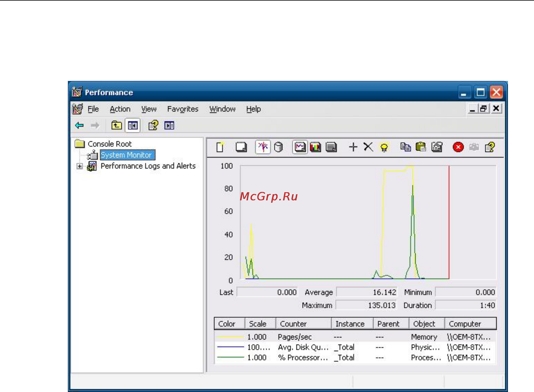
Task: Click the Forward arrow in the toolbar
Action: 95,126
